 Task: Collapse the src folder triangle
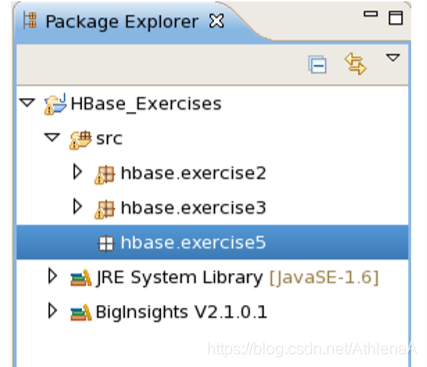[52, 137]
